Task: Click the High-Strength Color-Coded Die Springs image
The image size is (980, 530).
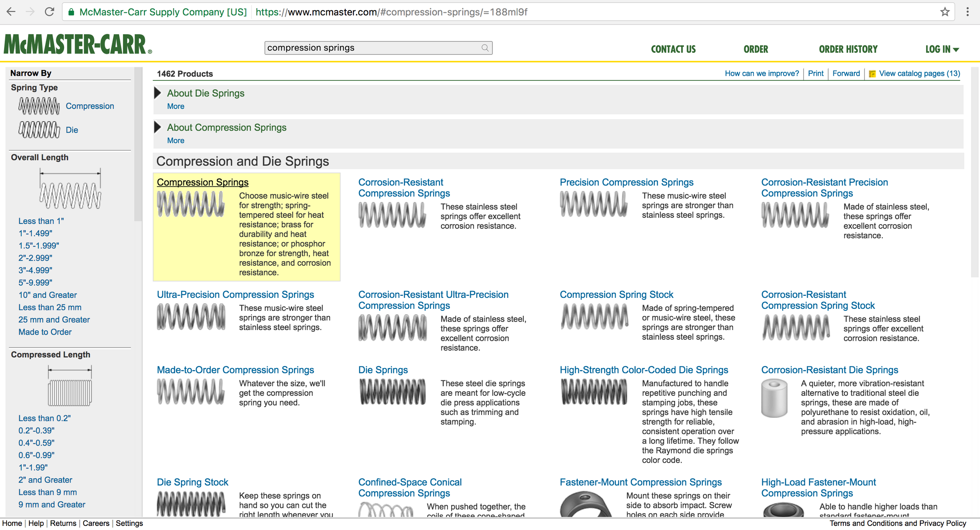Action: coord(594,391)
